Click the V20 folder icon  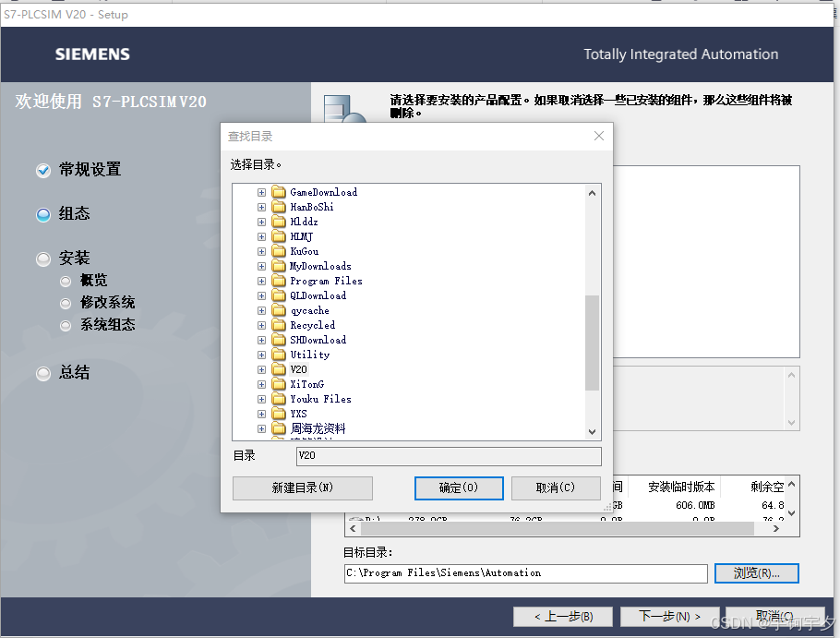click(x=279, y=369)
